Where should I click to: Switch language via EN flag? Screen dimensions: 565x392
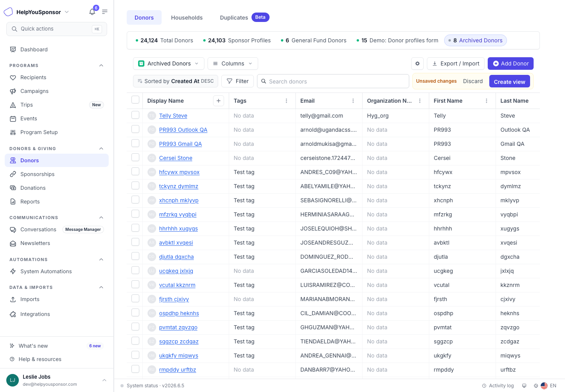click(549, 386)
